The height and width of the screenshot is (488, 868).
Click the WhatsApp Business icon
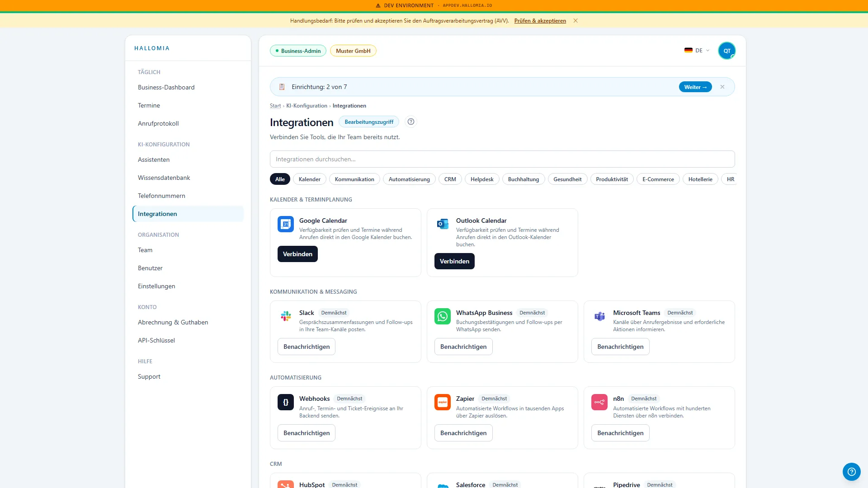443,316
